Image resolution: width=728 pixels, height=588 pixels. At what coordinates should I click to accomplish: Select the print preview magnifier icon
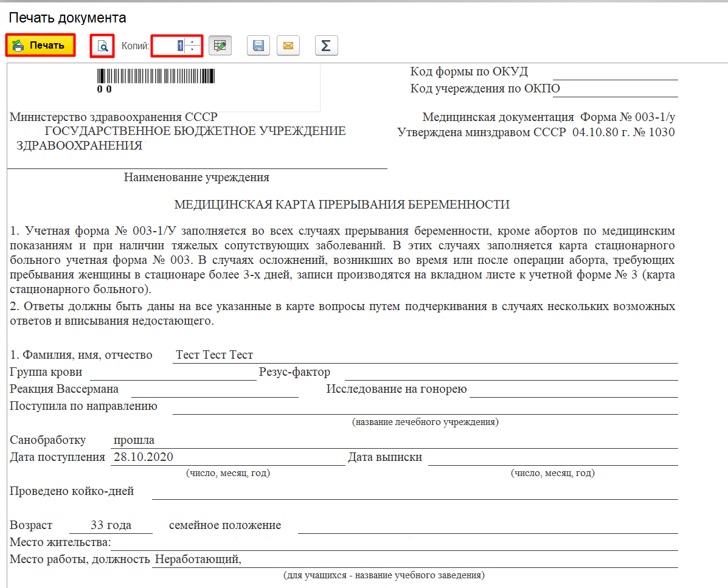tap(102, 45)
